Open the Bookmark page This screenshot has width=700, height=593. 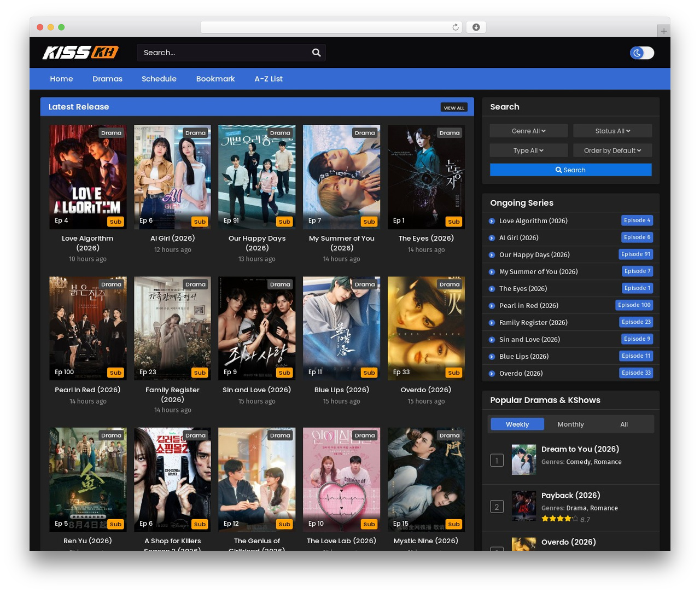[215, 79]
